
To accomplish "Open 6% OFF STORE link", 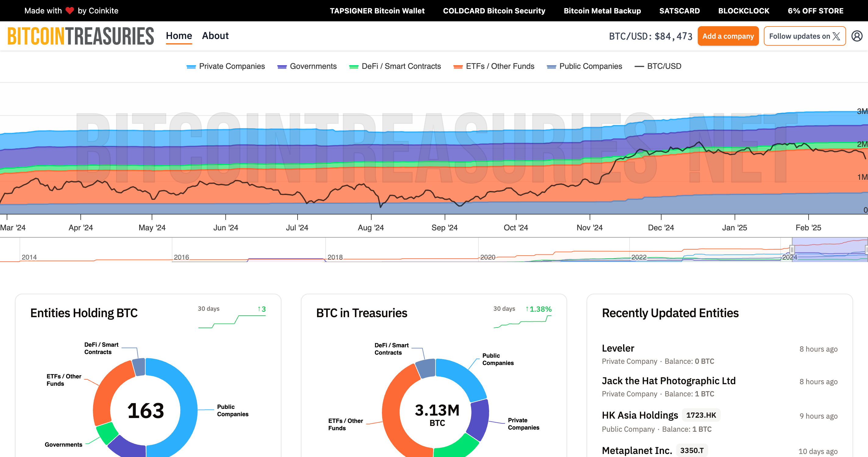I will click(815, 11).
